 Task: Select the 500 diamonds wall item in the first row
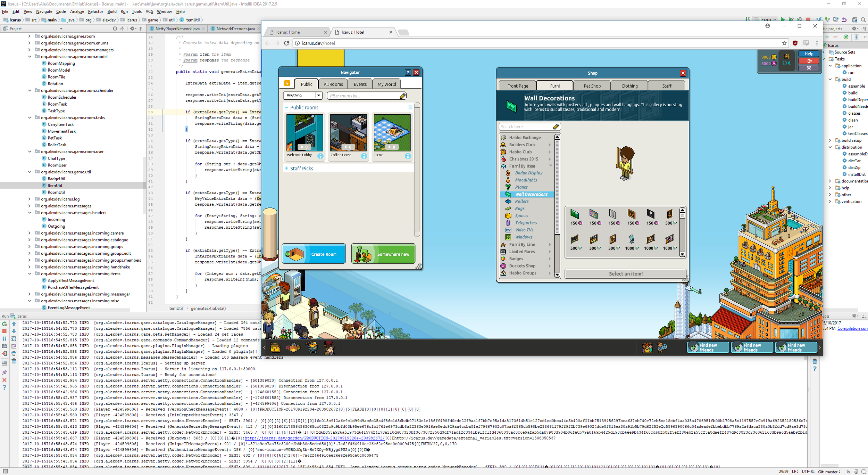pos(670,218)
